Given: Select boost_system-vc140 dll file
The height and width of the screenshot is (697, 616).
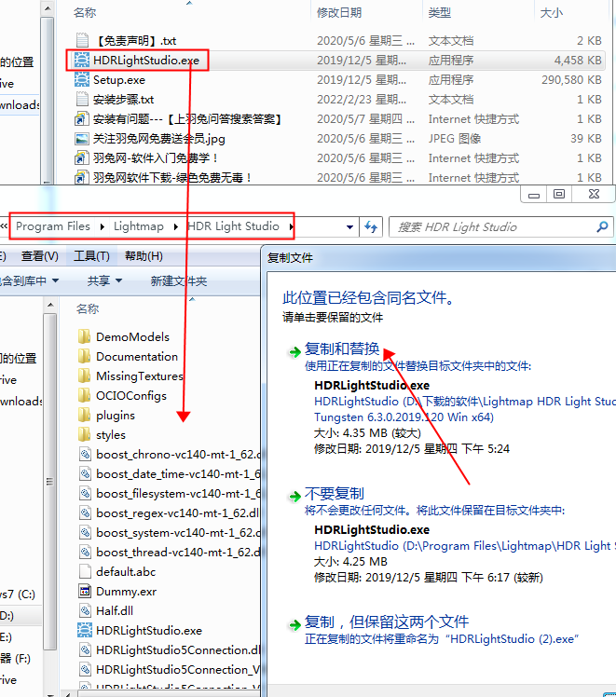Looking at the screenshot, I should pos(178,532).
